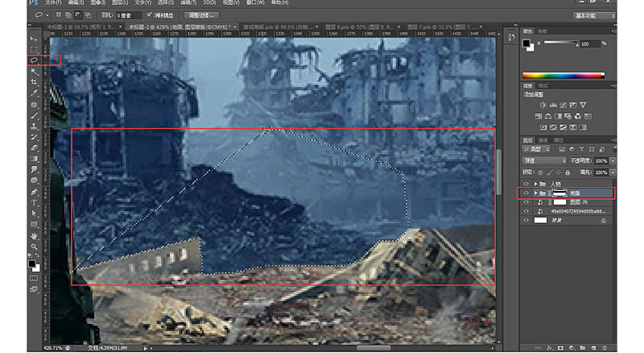The image size is (644, 353).
Task: Click Add to selection mode icon
Action: (68, 15)
